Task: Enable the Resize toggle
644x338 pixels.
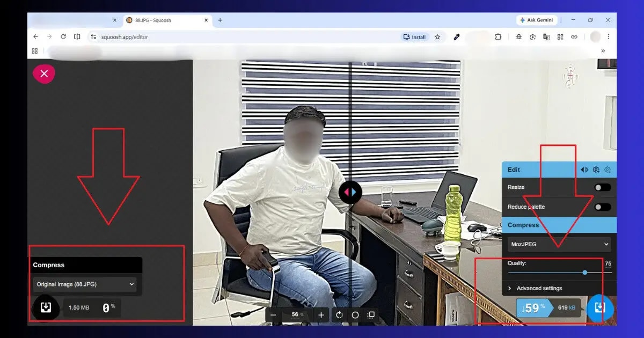Action: pos(602,187)
